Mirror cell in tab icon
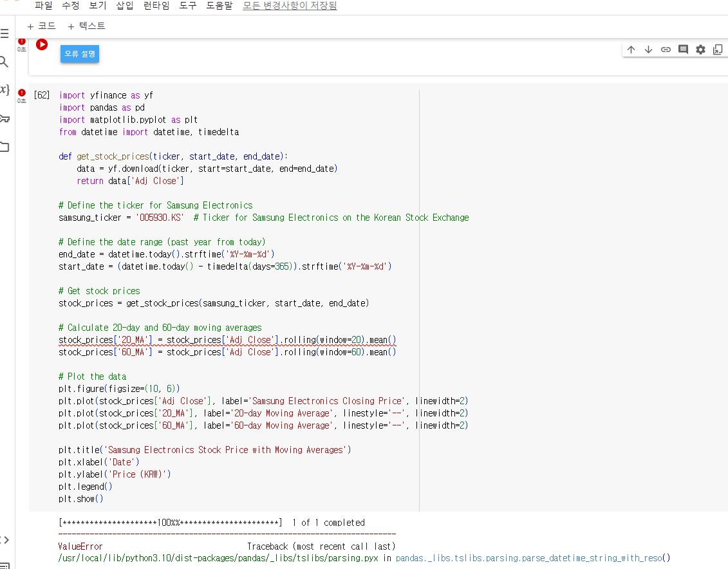 coord(718,50)
